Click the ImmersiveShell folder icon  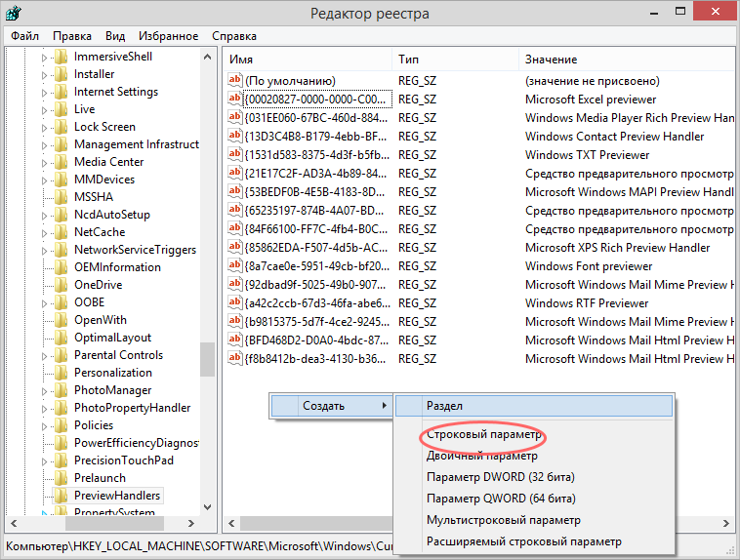pos(61,58)
